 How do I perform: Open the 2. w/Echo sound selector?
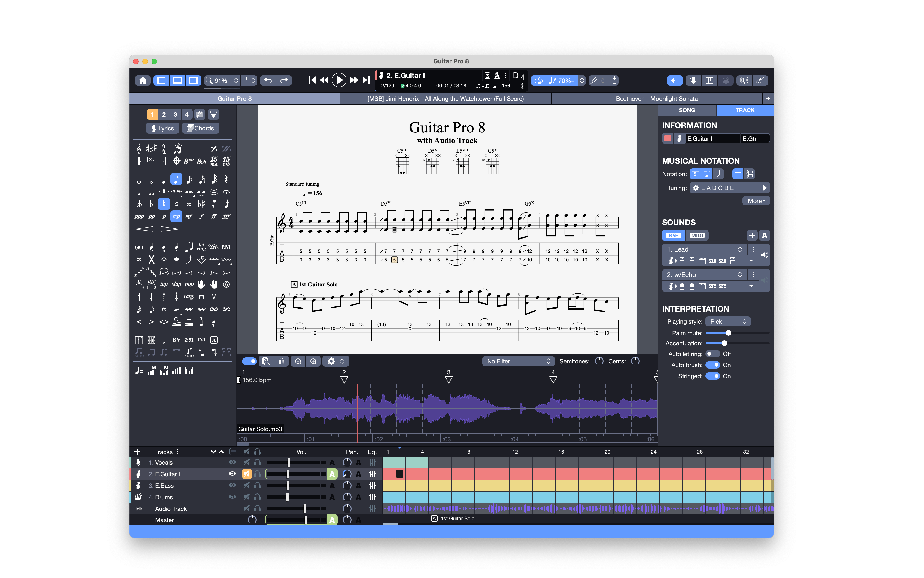(705, 274)
